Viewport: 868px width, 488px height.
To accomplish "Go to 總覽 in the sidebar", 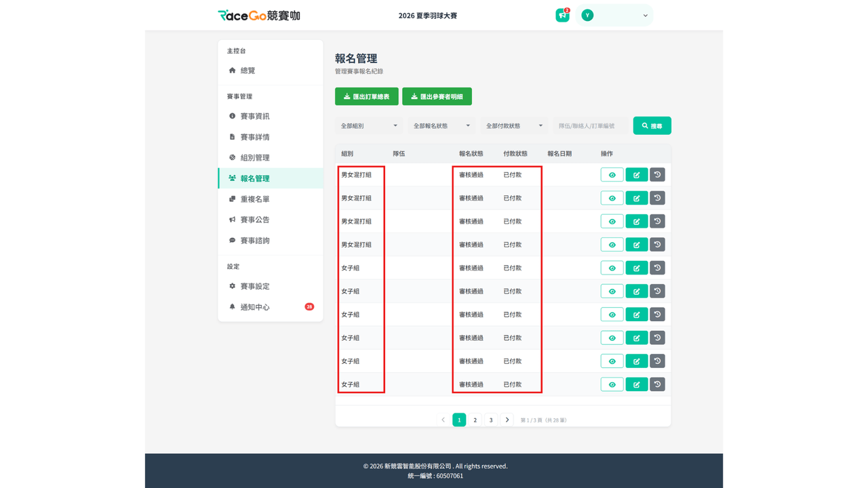I will pyautogui.click(x=271, y=70).
